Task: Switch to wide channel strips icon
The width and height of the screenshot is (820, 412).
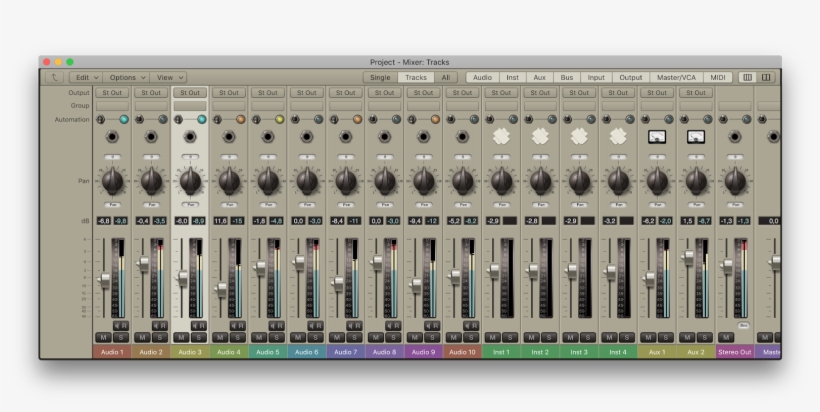Action: pos(766,77)
